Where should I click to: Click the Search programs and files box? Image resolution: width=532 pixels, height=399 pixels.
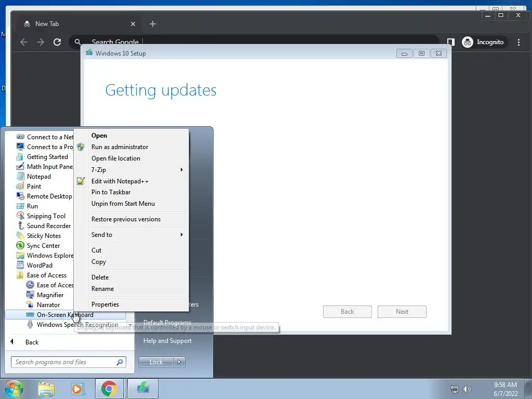pyautogui.click(x=68, y=362)
